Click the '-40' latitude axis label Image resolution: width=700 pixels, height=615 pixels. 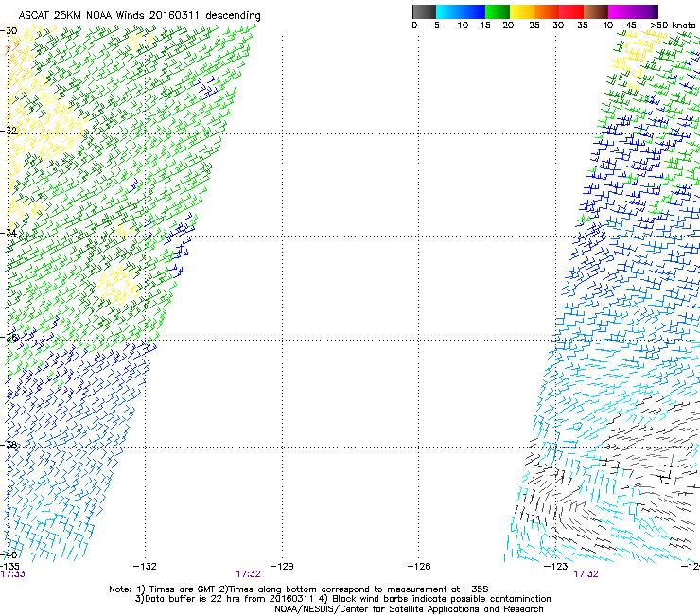pyautogui.click(x=9, y=554)
